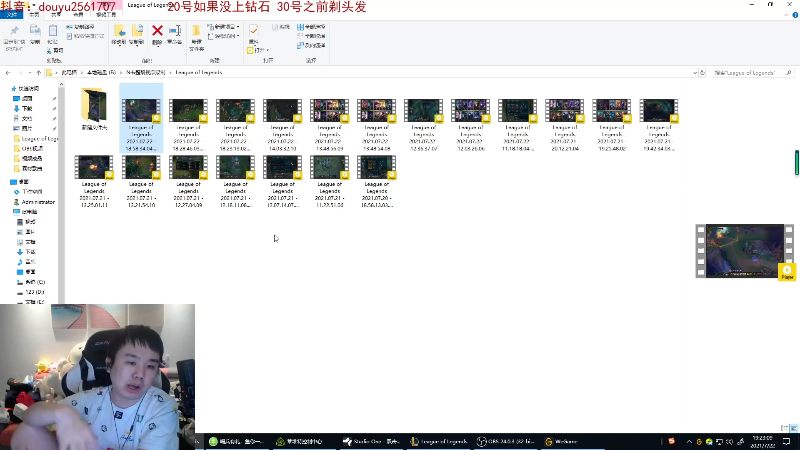Screen dimensions: 800x450
Task: Click the Refresh button beside address bar
Action: (703, 73)
